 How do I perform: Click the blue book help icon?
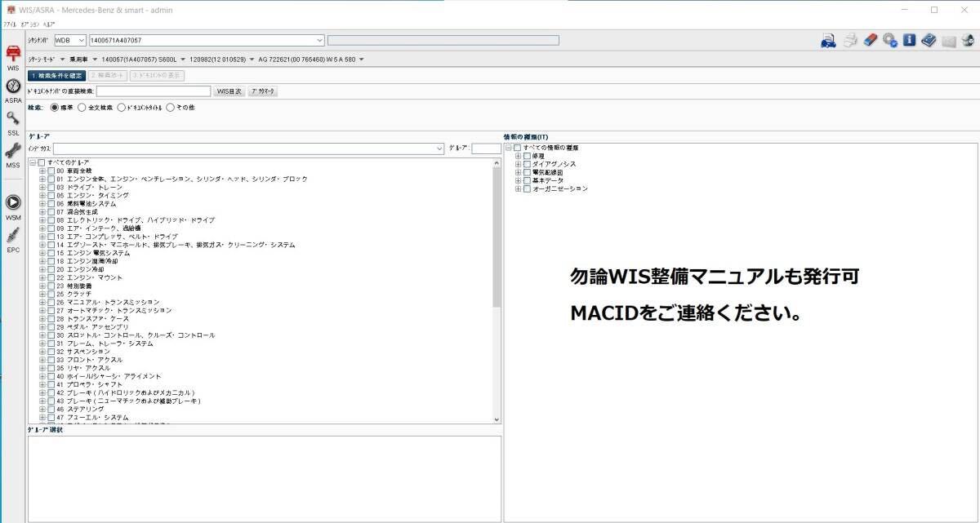tap(928, 39)
